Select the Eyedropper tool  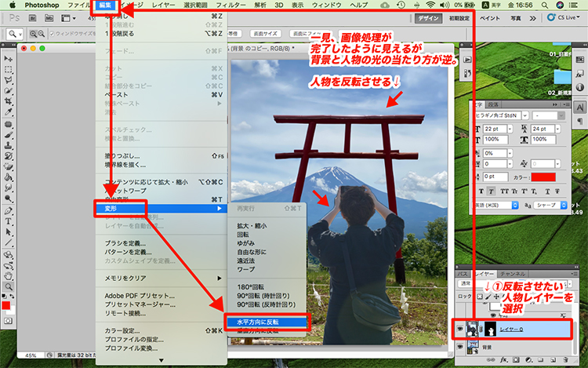tap(8, 111)
